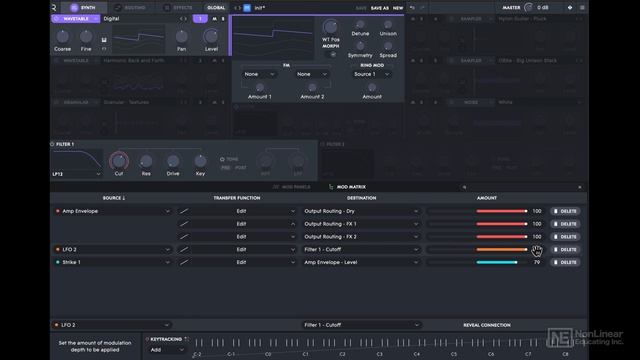Adjust Filter 1 Drive knob
This screenshot has width=640, height=360.
point(173,161)
